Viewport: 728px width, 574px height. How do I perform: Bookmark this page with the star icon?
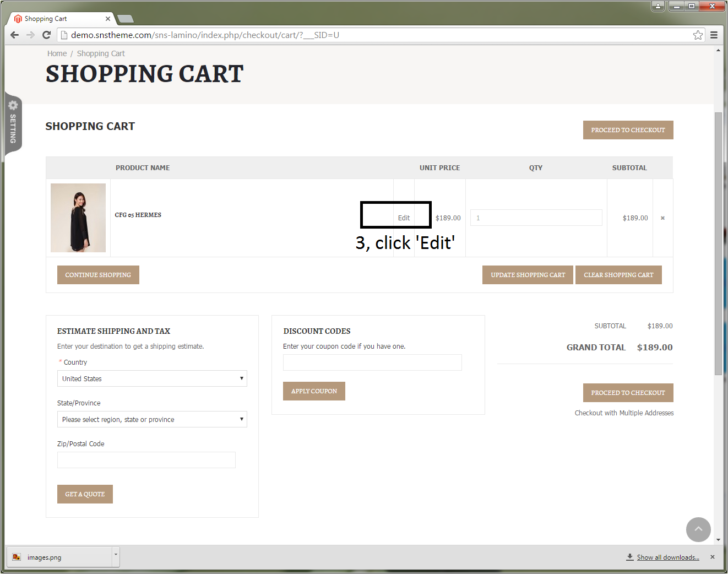(x=698, y=35)
